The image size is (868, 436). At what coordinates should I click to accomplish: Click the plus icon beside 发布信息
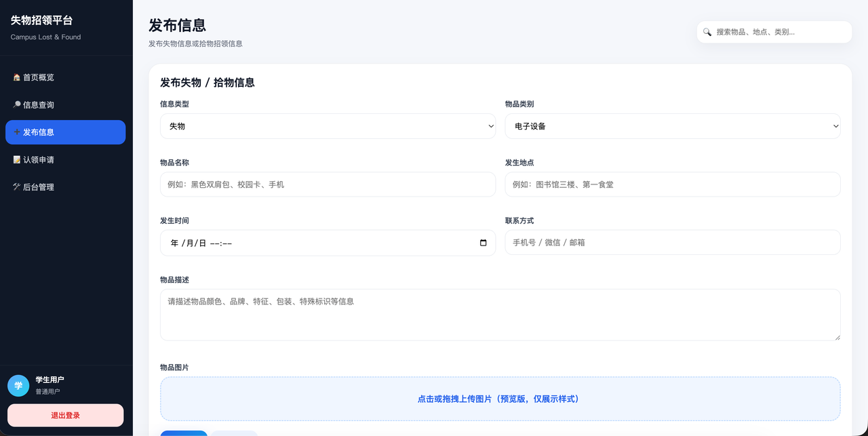[17, 132]
